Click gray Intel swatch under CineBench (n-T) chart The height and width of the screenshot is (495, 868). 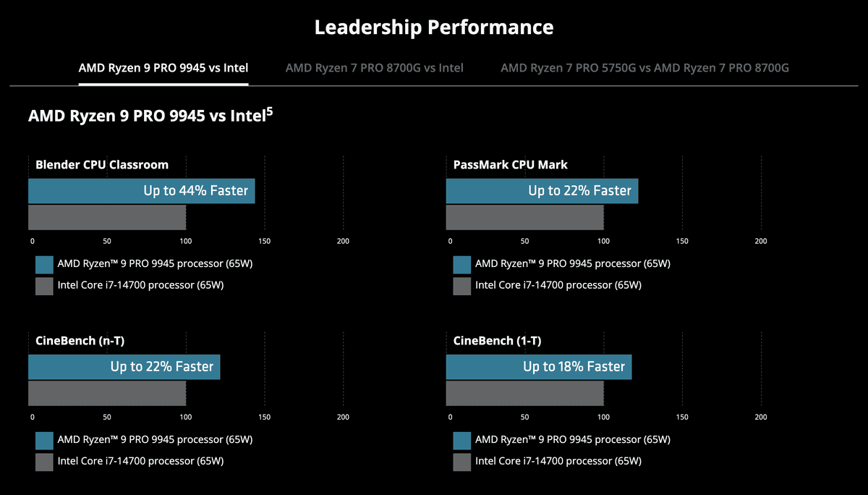click(x=45, y=462)
